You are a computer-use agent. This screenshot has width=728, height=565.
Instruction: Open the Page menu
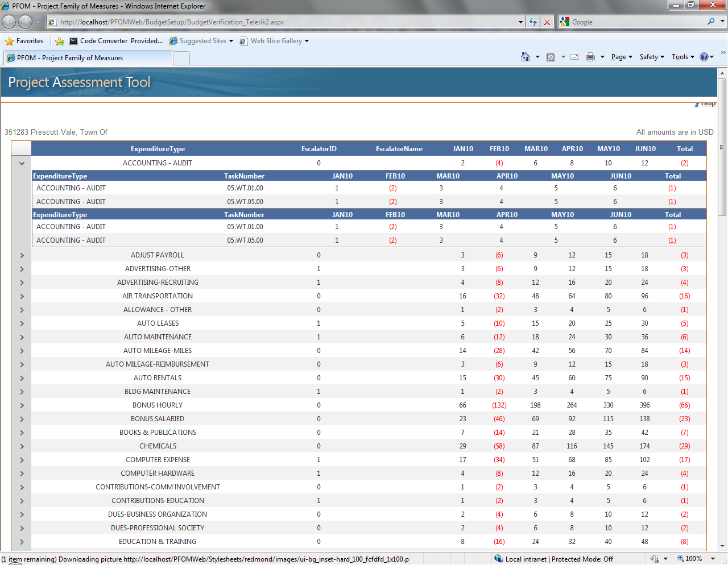(622, 57)
